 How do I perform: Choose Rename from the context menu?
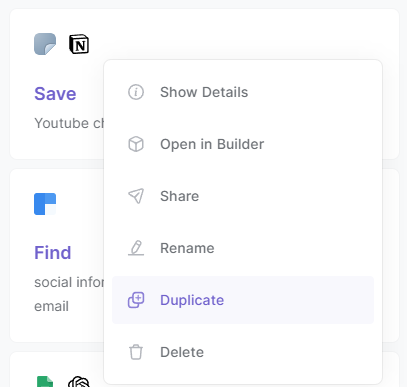coord(243,248)
